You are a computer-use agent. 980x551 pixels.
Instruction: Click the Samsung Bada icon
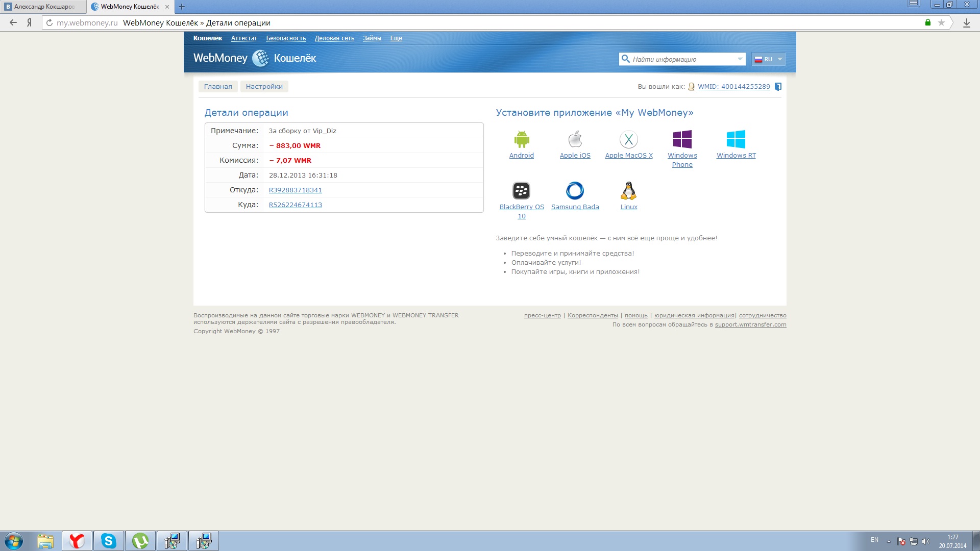click(x=575, y=191)
